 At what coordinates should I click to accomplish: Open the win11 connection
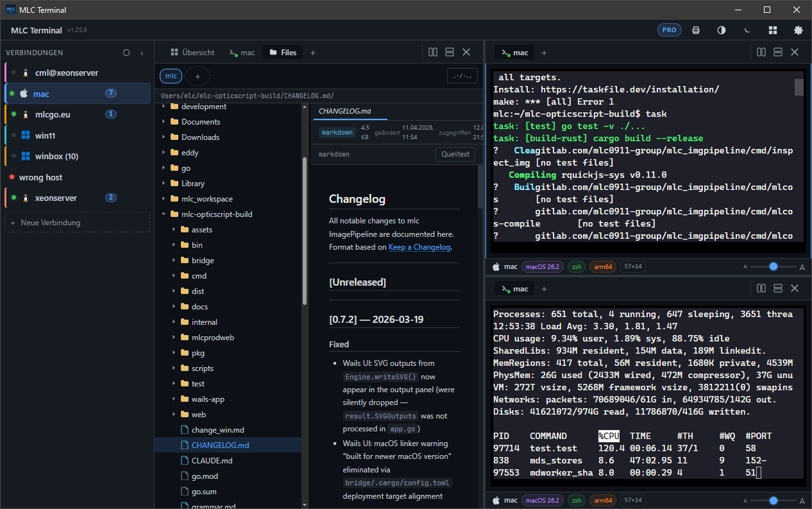(78, 135)
